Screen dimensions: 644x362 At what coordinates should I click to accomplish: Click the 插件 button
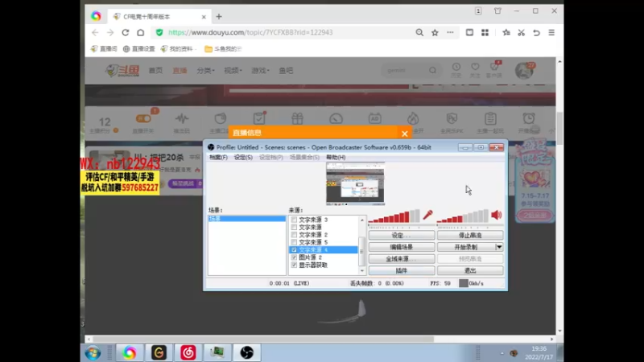coord(401,270)
